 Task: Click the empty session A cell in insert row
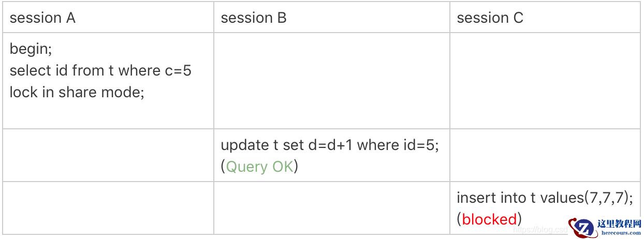coord(108,207)
